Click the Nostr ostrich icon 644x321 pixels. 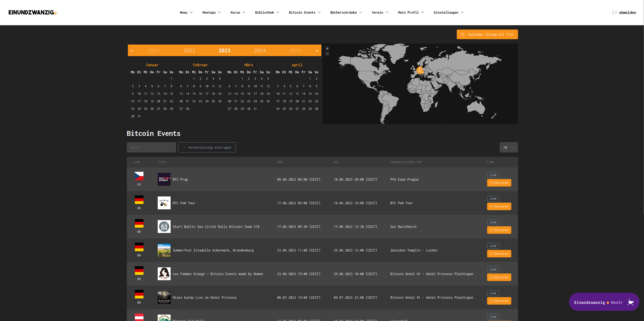(630, 302)
